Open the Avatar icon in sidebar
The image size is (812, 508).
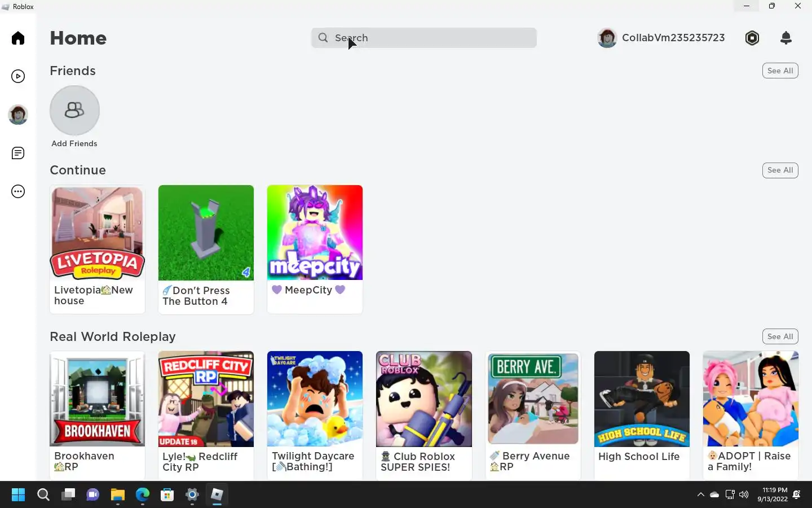click(x=18, y=115)
